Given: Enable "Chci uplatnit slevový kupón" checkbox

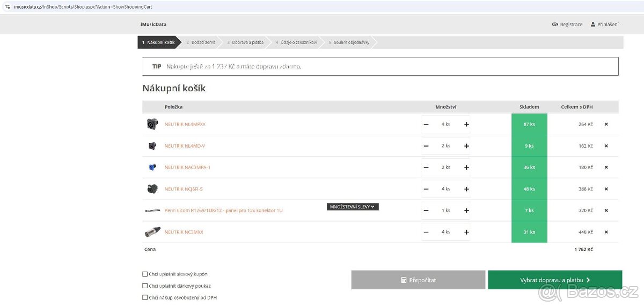Looking at the screenshot, I should coord(145,274).
